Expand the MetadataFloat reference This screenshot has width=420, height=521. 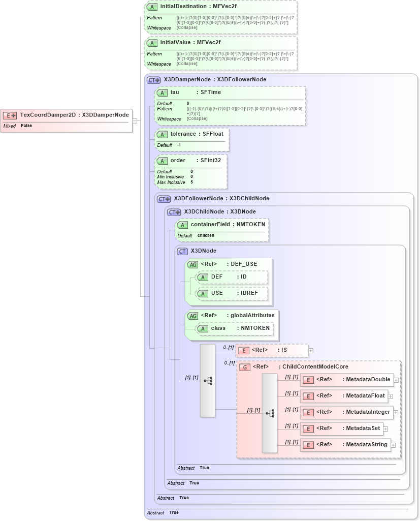coord(391,396)
